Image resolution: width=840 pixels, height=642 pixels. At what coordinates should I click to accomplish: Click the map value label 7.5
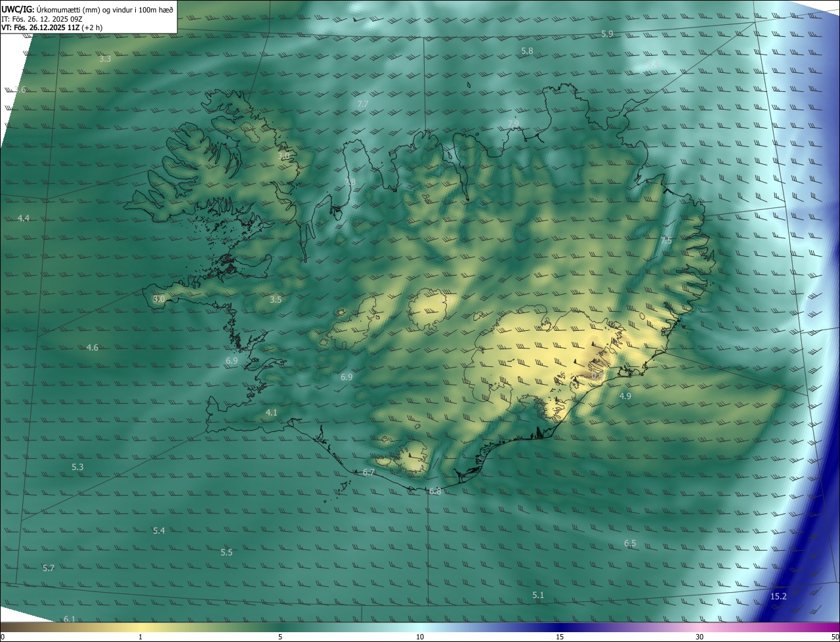click(666, 242)
